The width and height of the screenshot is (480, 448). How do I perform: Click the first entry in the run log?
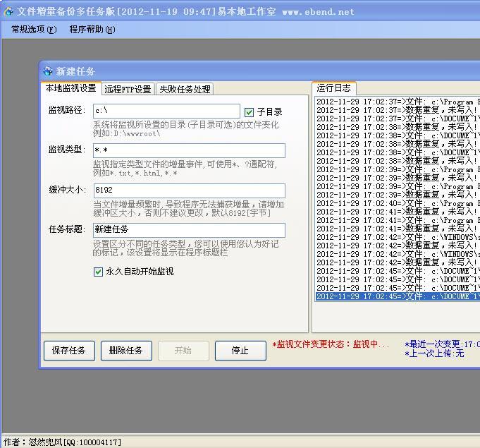click(x=397, y=102)
